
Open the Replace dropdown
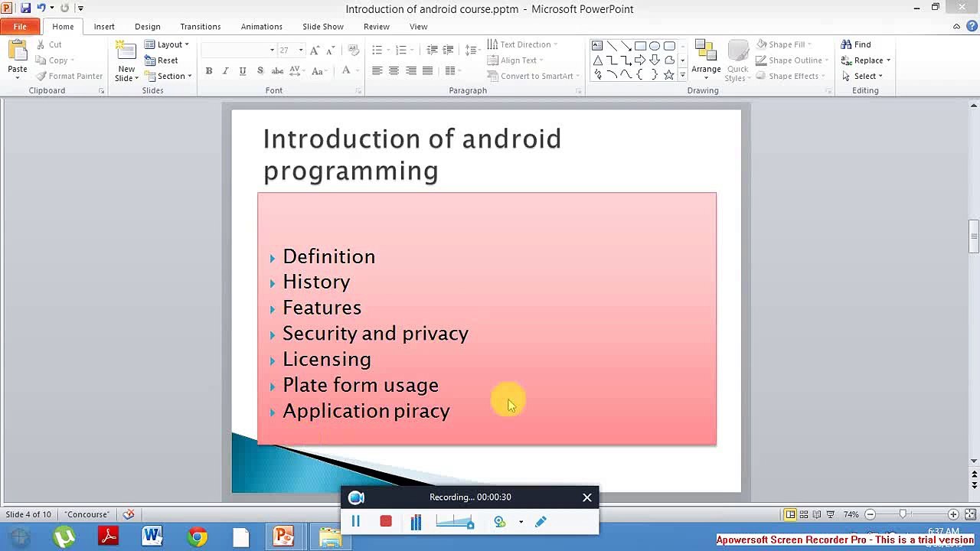(x=866, y=60)
